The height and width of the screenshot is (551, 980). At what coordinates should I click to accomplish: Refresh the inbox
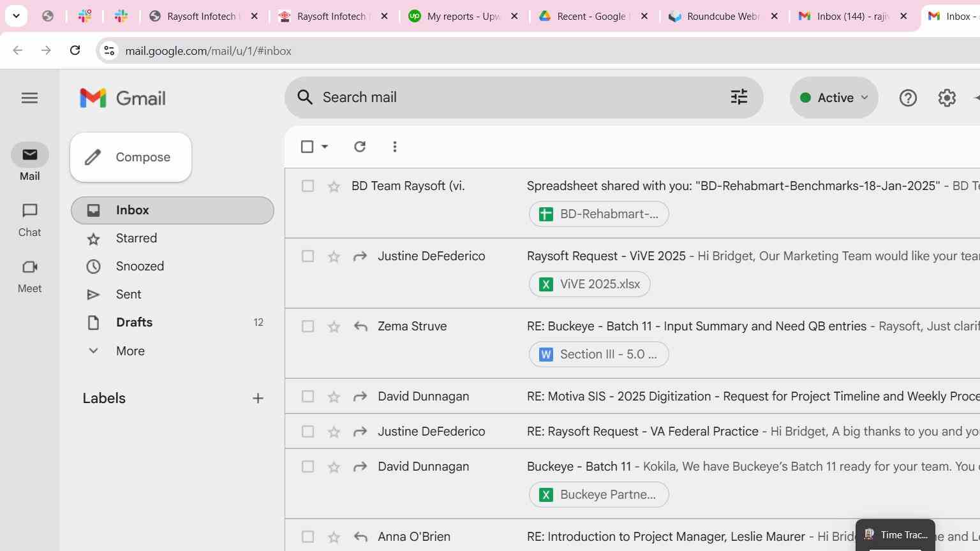tap(360, 147)
